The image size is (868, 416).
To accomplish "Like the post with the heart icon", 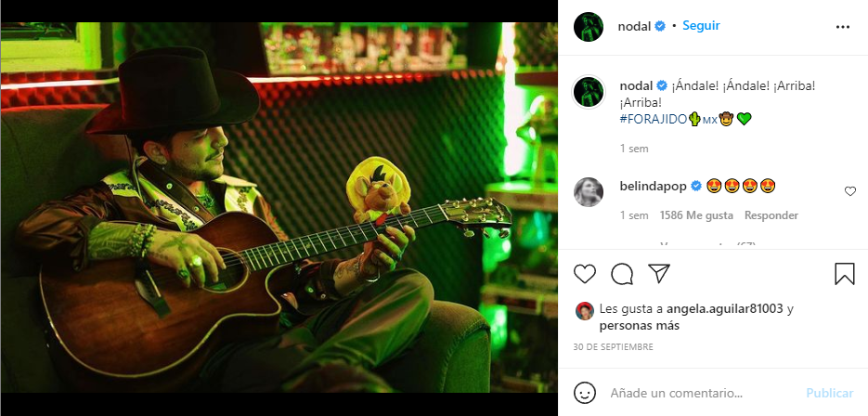I will coord(585,274).
